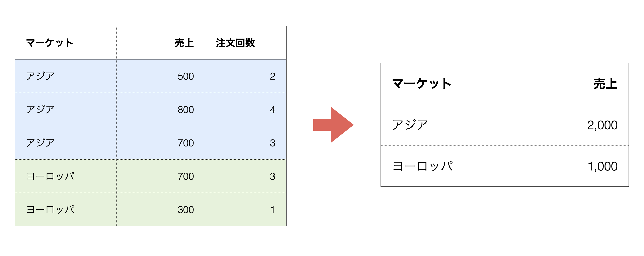Select the アジア total of 2,000
This screenshot has width=644, height=256.
[602, 125]
